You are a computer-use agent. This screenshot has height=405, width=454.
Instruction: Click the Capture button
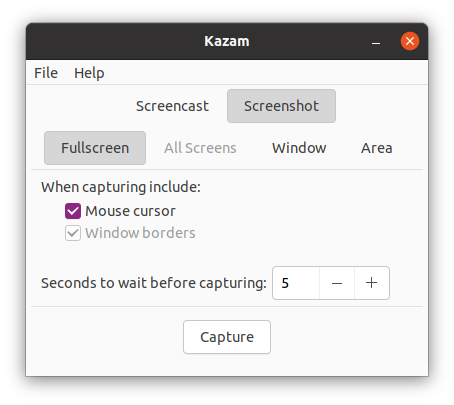click(x=227, y=337)
